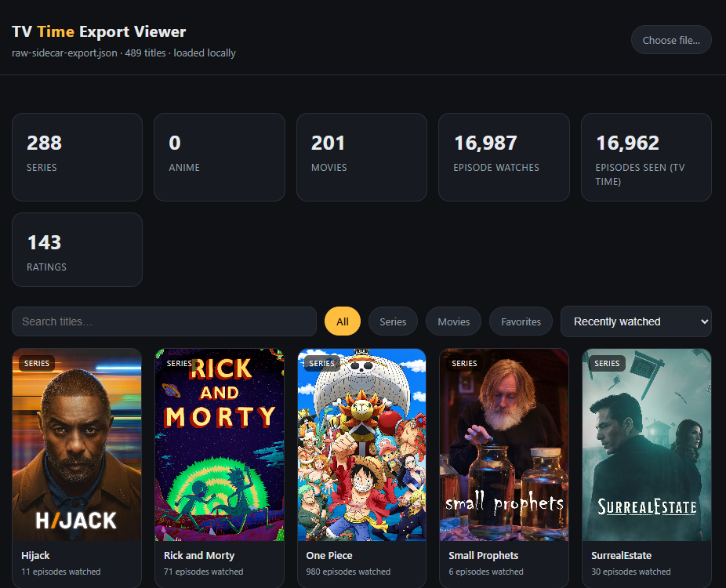Click '71 episodes watched' text

point(203,572)
